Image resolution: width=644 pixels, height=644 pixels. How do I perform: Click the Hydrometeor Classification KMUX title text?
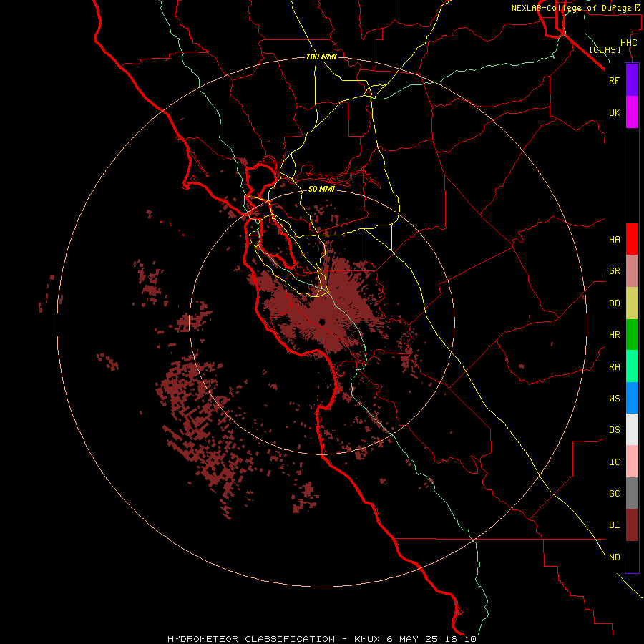tap(321, 639)
